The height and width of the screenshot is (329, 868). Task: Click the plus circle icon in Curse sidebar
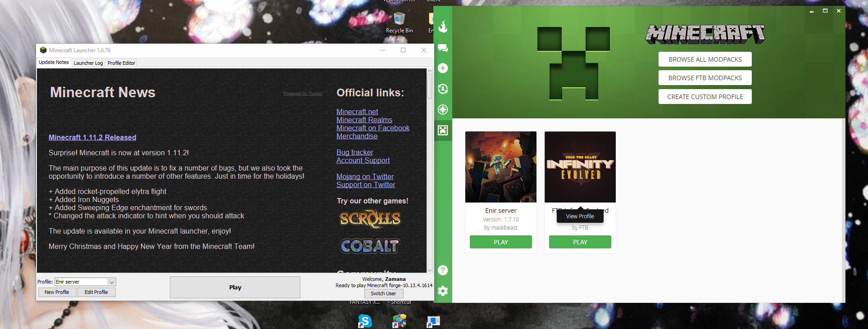click(x=443, y=68)
